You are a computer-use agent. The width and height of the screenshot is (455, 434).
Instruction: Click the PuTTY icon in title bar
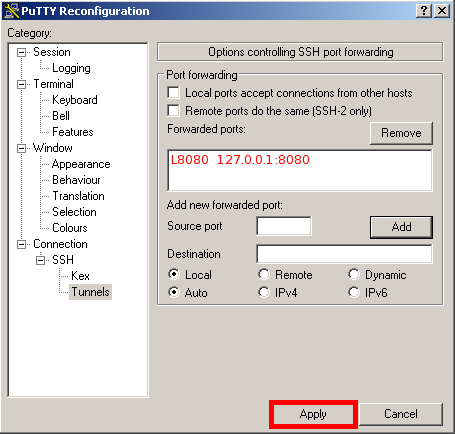click(11, 11)
